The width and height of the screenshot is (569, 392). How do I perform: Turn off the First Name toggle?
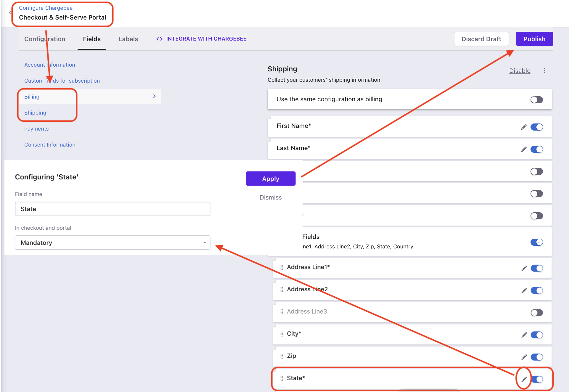(536, 127)
